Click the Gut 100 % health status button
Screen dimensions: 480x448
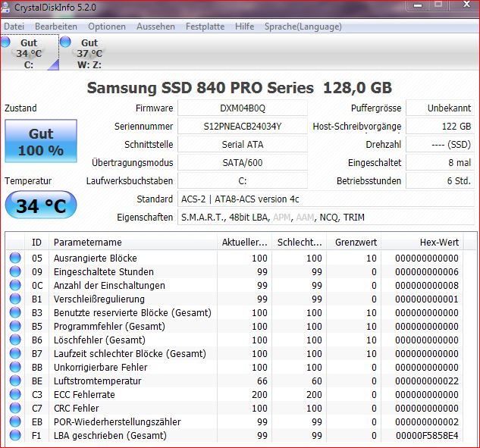[41, 141]
